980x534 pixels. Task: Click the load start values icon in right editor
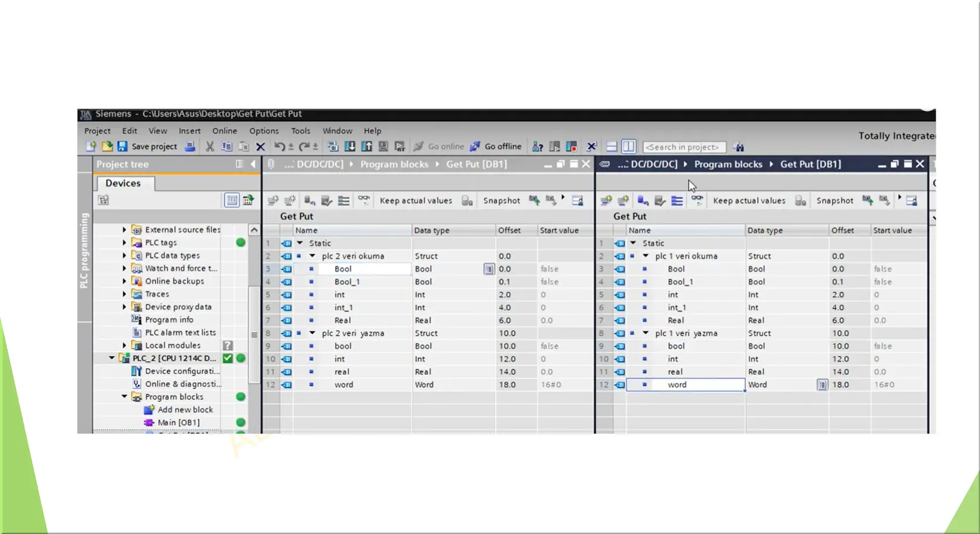[884, 200]
